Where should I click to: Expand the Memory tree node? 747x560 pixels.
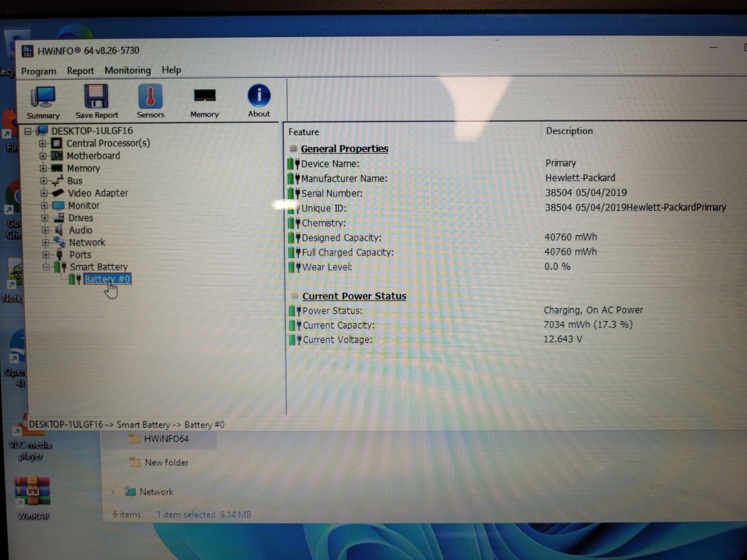[x=43, y=168]
